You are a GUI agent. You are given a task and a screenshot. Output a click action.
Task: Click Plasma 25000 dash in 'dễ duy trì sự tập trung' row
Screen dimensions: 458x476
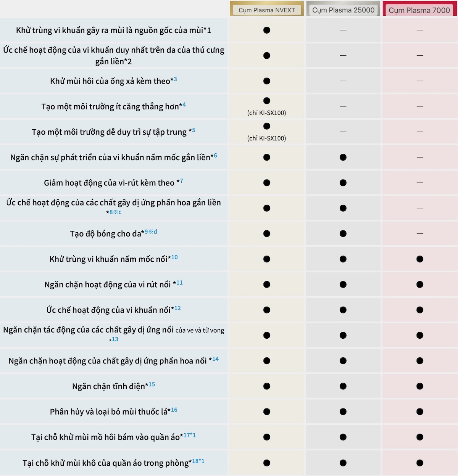tap(343, 132)
